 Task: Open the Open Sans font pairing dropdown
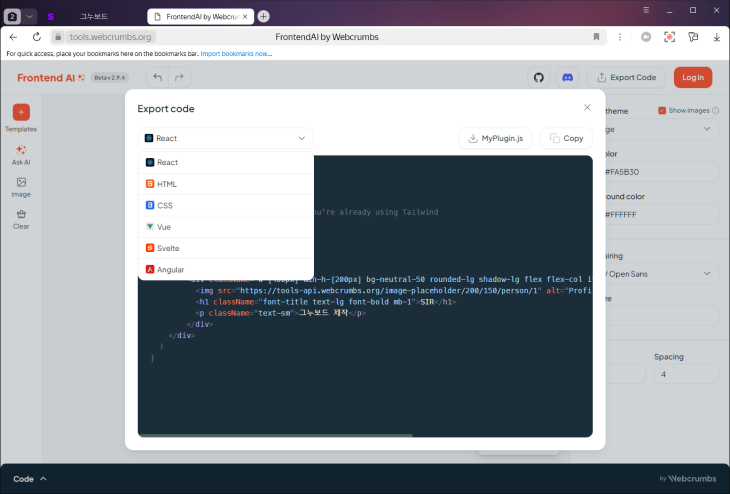point(662,274)
